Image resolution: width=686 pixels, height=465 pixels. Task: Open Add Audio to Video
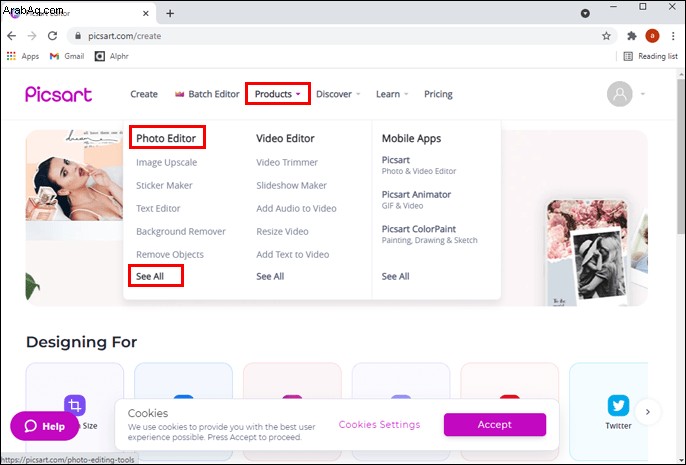pos(296,208)
